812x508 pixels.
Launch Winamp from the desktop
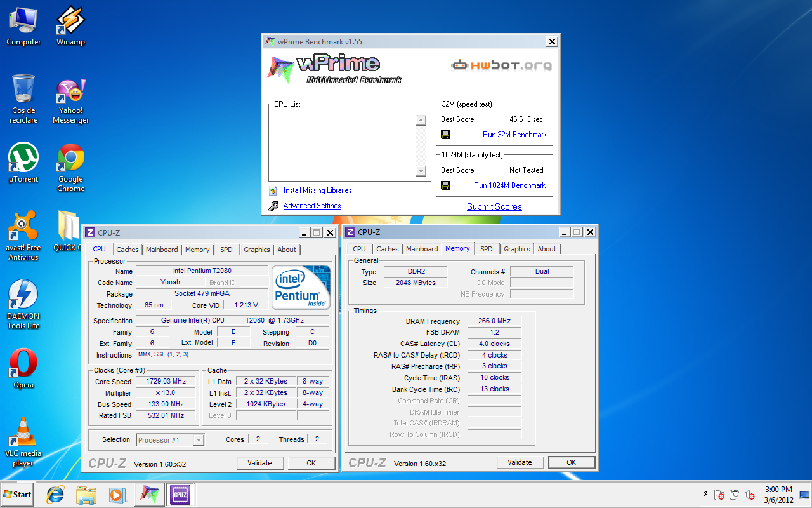pyautogui.click(x=70, y=27)
